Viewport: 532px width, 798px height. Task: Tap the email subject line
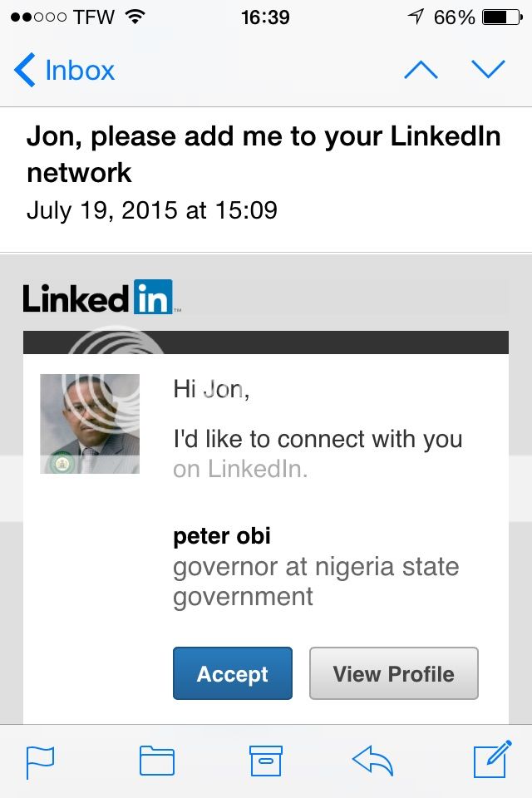coord(264,155)
